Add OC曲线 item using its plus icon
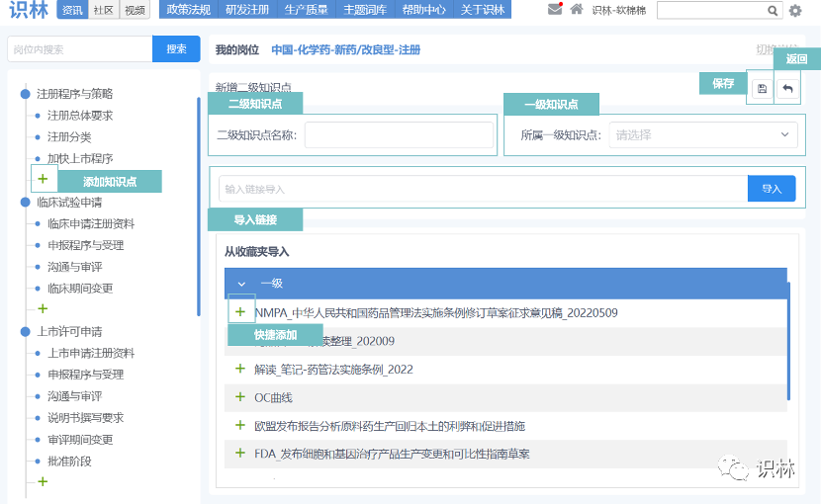This screenshot has width=821, height=504. [239, 397]
